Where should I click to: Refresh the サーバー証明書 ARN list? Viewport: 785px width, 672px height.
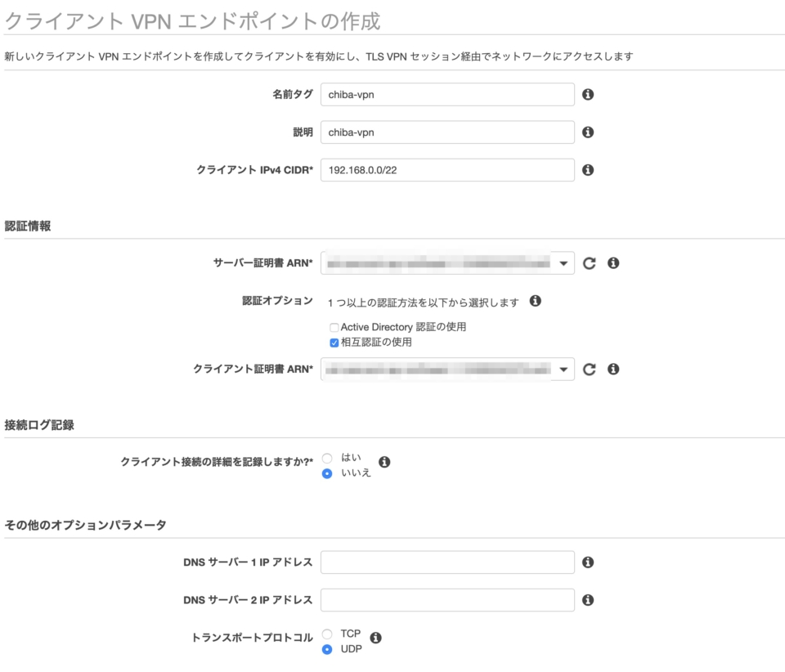click(x=589, y=263)
